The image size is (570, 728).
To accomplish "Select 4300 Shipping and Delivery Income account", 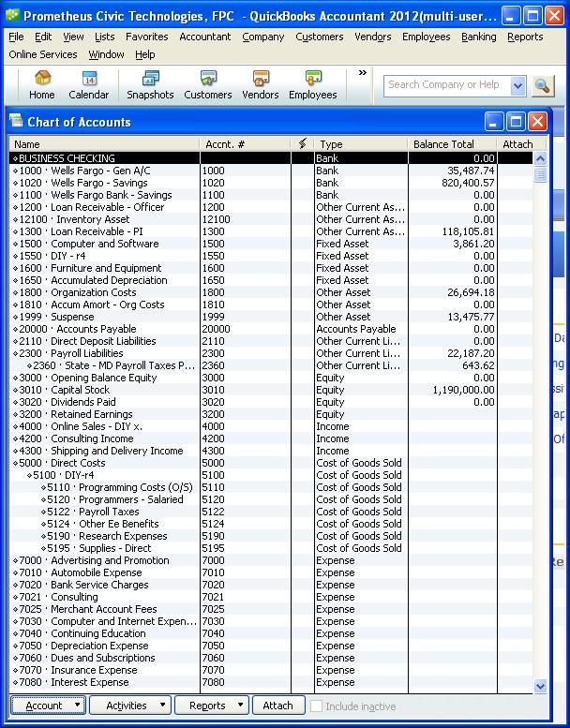I will pos(271,451).
